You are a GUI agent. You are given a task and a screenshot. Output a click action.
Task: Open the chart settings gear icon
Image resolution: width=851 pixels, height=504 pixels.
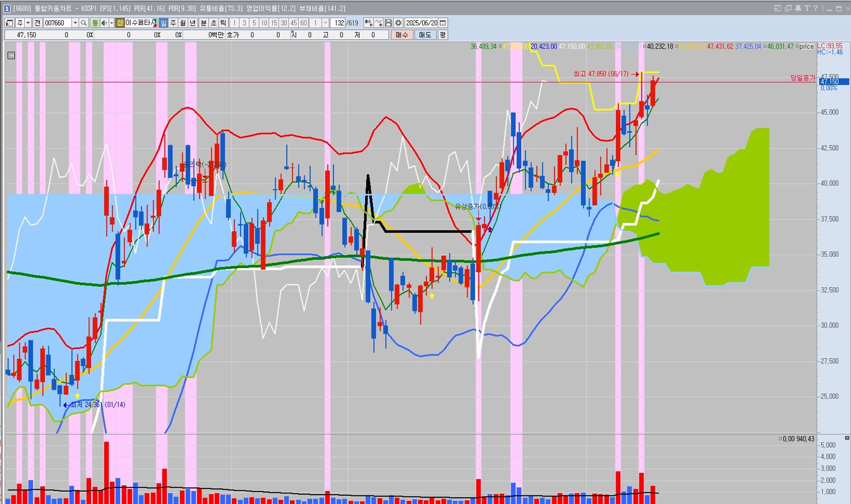pos(398,23)
